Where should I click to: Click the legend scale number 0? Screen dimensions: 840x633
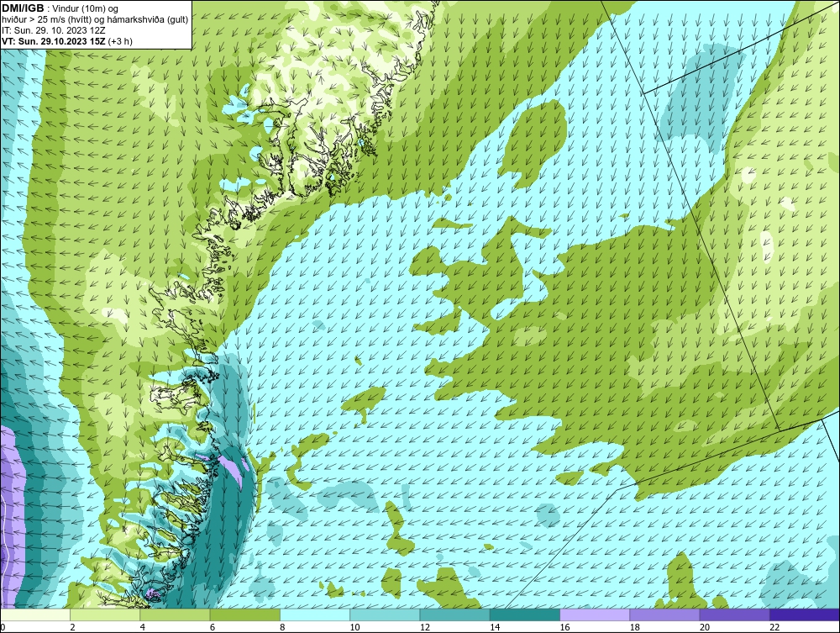[3, 627]
